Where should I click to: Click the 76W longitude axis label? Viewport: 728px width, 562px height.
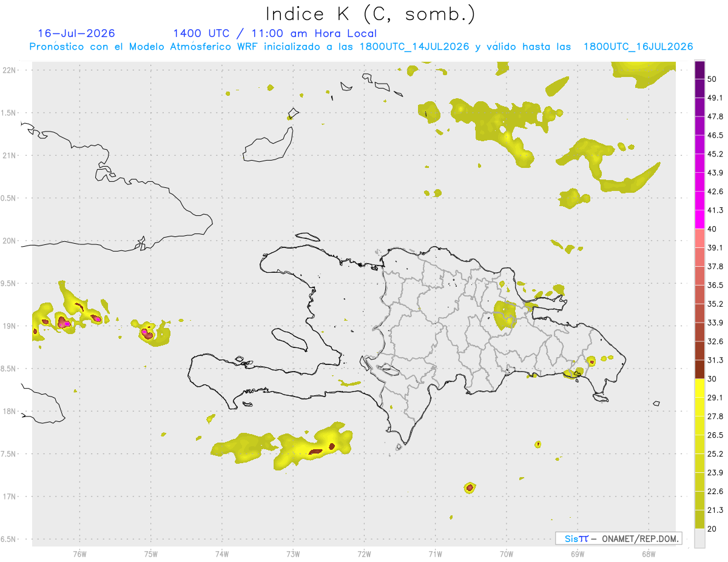pyautogui.click(x=79, y=554)
